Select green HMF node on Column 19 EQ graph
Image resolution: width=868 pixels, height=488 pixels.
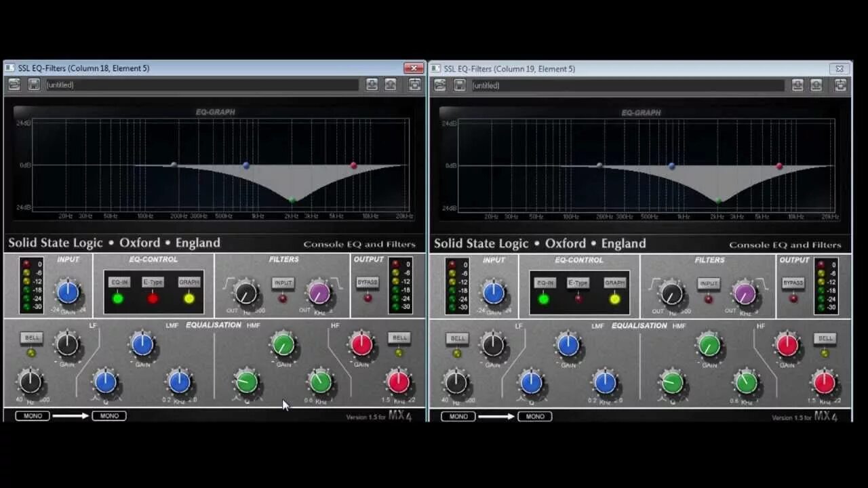718,201
